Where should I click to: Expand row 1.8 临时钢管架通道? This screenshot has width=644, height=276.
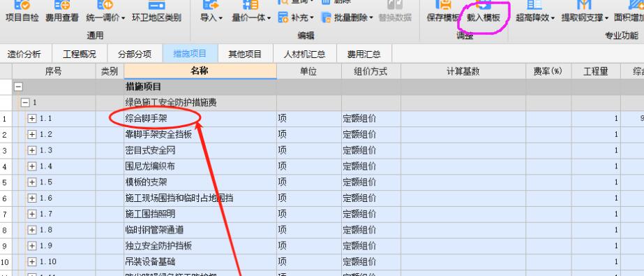(x=32, y=230)
